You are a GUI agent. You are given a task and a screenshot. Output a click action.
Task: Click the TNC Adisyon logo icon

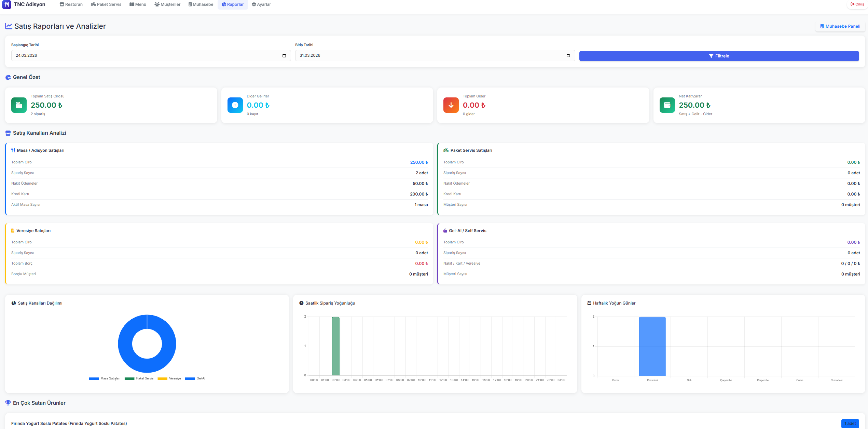pyautogui.click(x=6, y=4)
